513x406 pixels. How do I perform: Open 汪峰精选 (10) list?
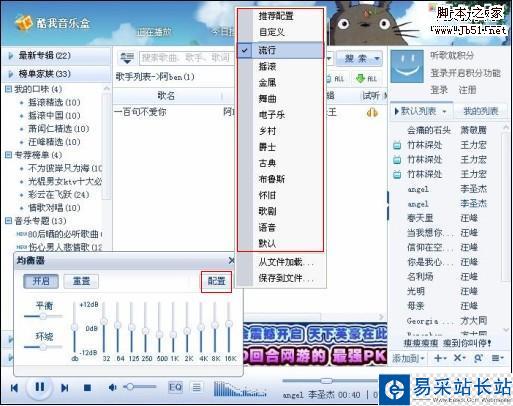(54, 142)
